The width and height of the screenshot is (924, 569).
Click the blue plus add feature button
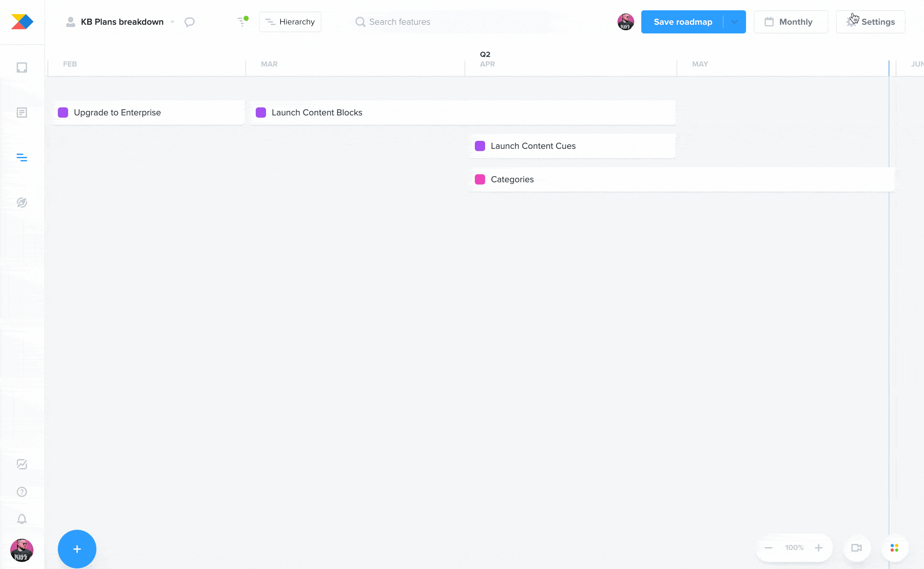coord(77,549)
